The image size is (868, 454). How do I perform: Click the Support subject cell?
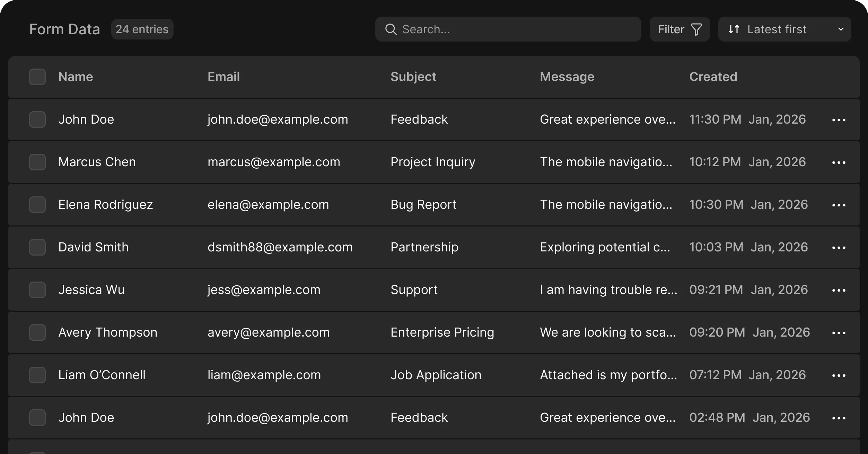414,290
